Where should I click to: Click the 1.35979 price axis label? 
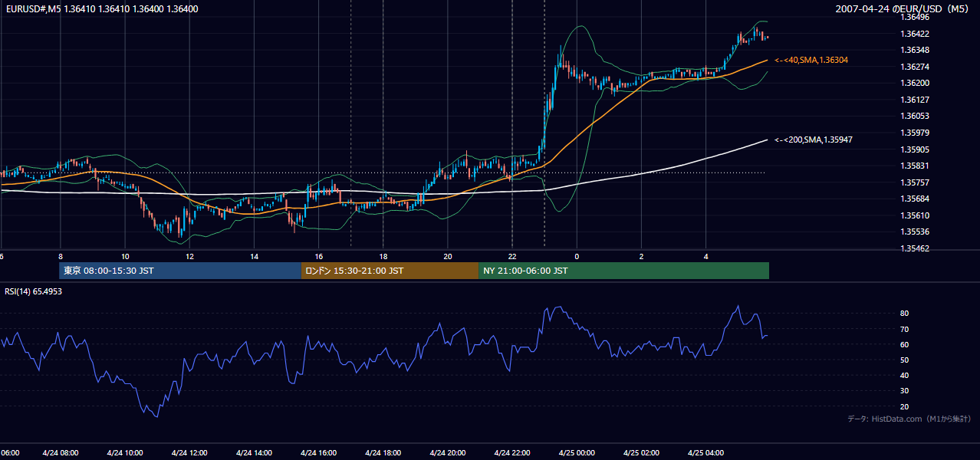[915, 133]
